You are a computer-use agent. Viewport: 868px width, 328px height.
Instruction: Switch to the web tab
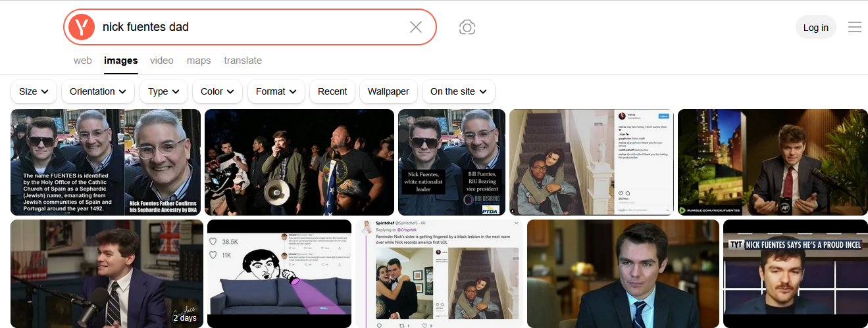(83, 60)
